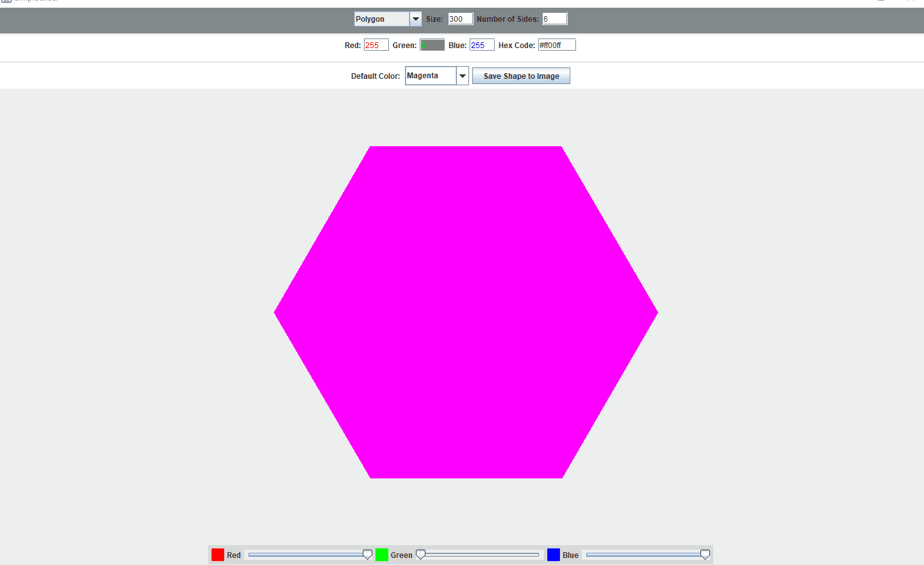Click the red color swatch beside Red slider
The image size is (924, 565).
click(217, 554)
